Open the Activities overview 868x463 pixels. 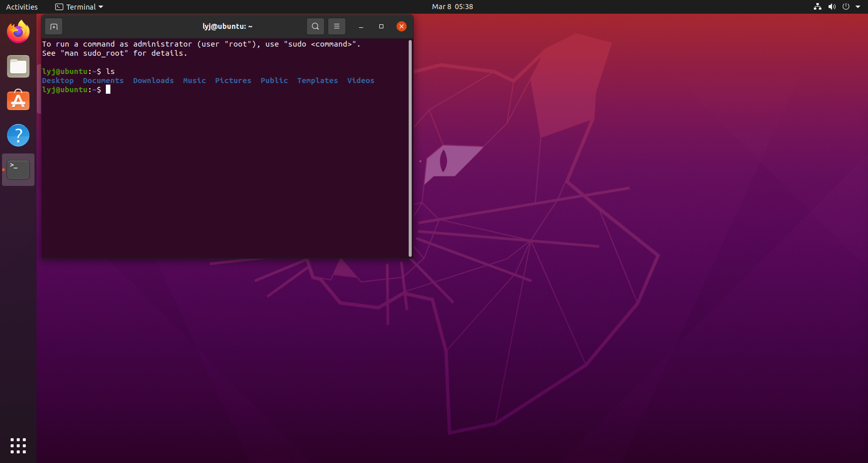(x=22, y=7)
